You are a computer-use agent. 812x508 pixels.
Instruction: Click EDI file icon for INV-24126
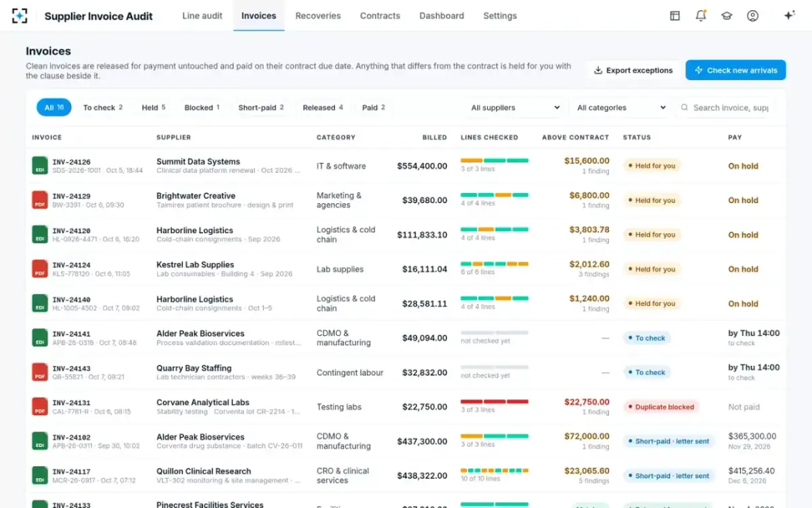pyautogui.click(x=40, y=166)
